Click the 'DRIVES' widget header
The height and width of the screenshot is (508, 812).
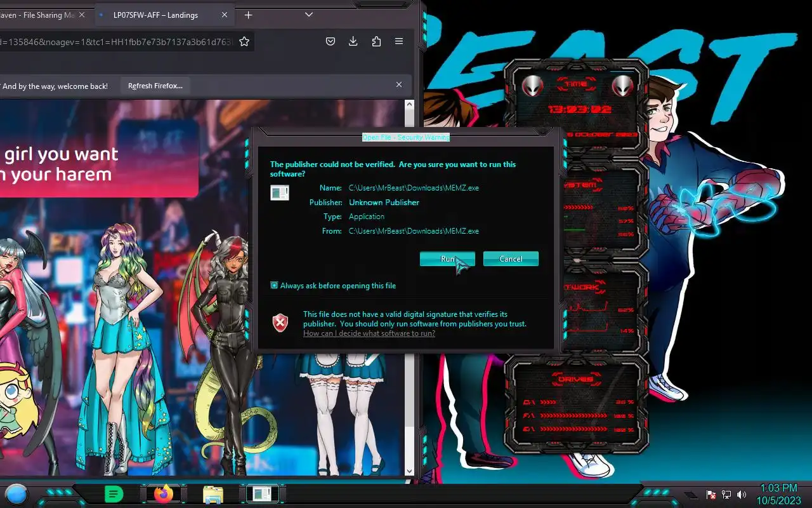coord(576,379)
